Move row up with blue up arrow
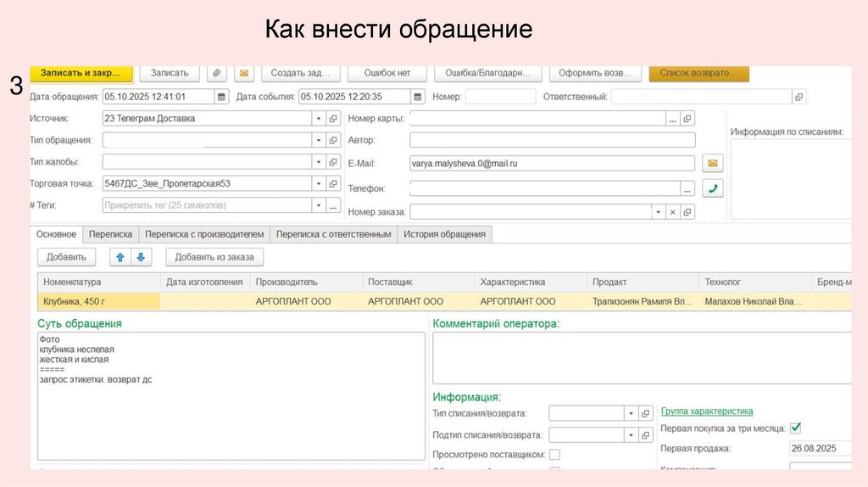This screenshot has height=487, width=868. [x=120, y=256]
